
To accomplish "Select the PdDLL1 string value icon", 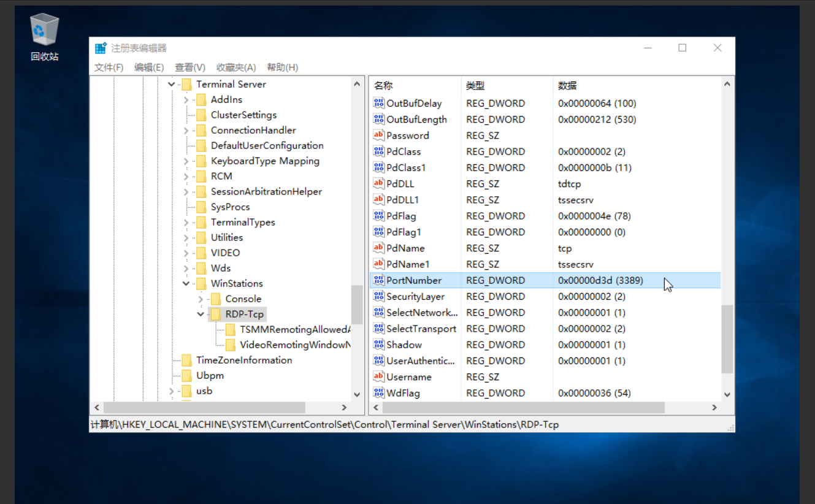I will click(379, 199).
